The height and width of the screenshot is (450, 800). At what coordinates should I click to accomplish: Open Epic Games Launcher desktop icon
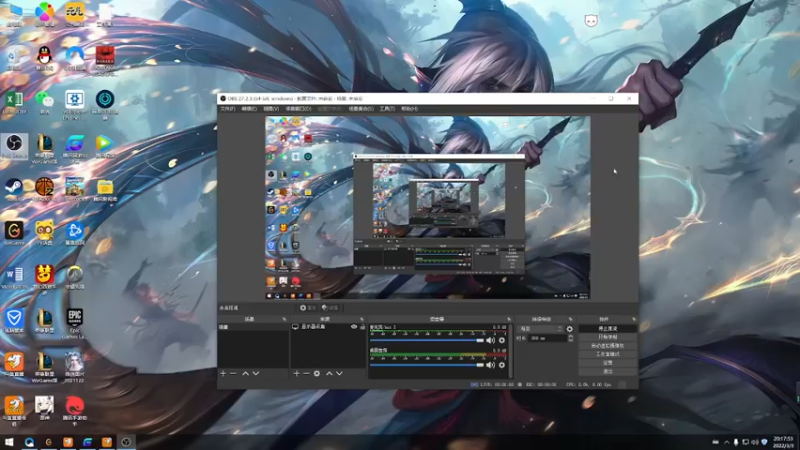[74, 322]
